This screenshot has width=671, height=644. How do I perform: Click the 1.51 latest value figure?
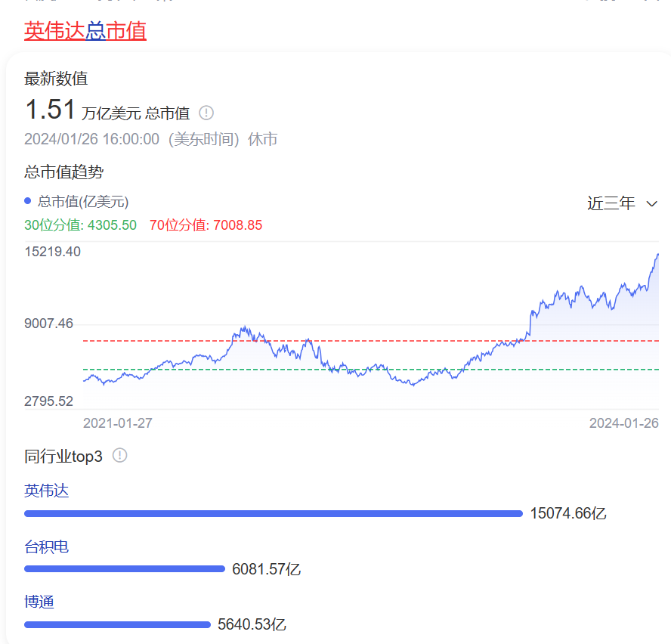click(51, 109)
